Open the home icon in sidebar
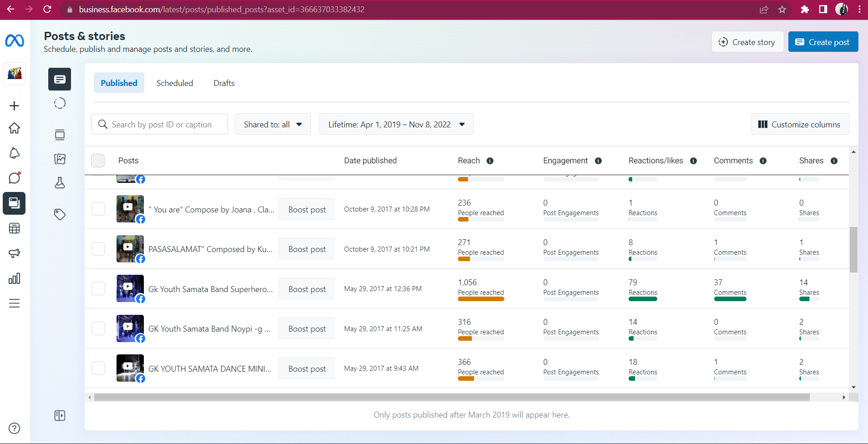 click(x=15, y=128)
